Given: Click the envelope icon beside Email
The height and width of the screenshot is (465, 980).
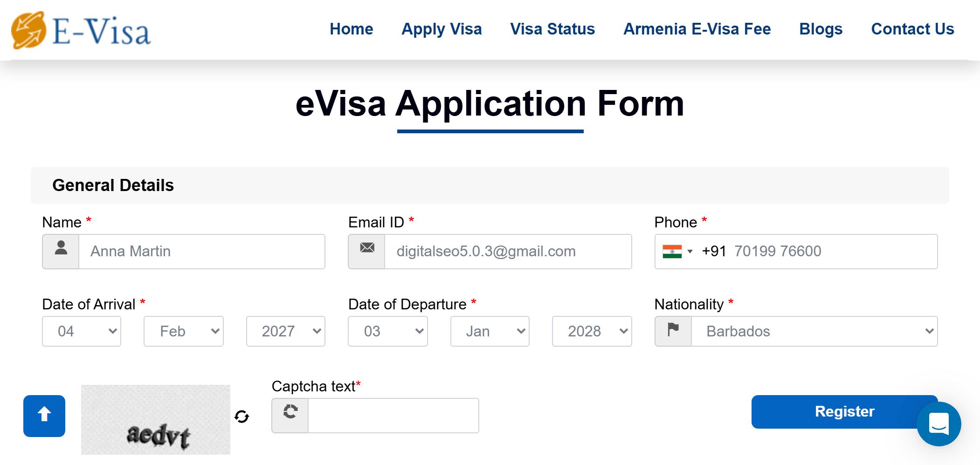Looking at the screenshot, I should tap(367, 252).
